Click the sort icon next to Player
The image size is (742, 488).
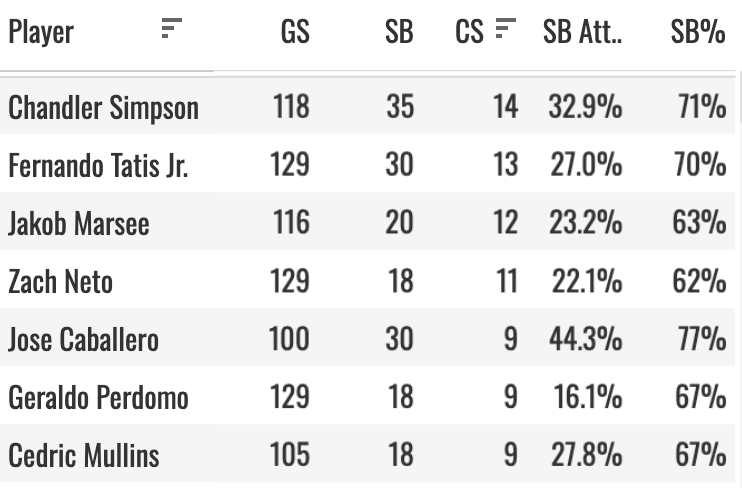(171, 28)
